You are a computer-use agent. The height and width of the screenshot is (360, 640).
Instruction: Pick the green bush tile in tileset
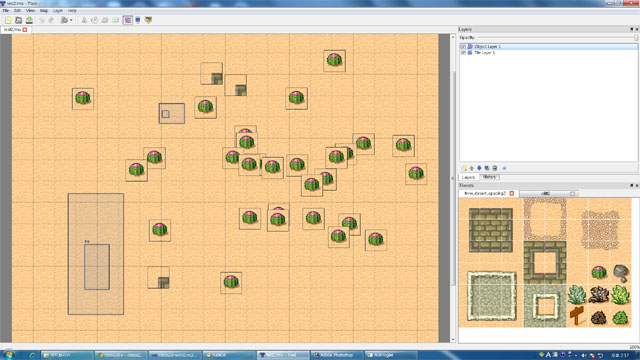pos(620,317)
